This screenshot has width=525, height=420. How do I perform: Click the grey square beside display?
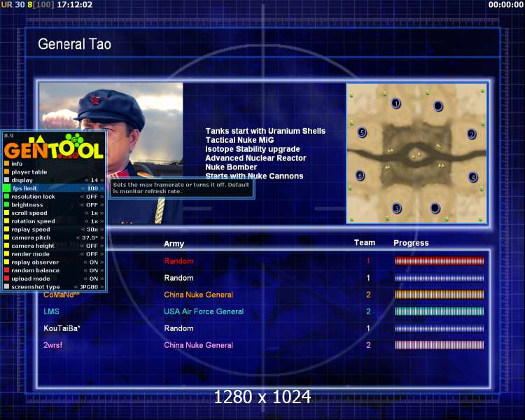(6, 180)
